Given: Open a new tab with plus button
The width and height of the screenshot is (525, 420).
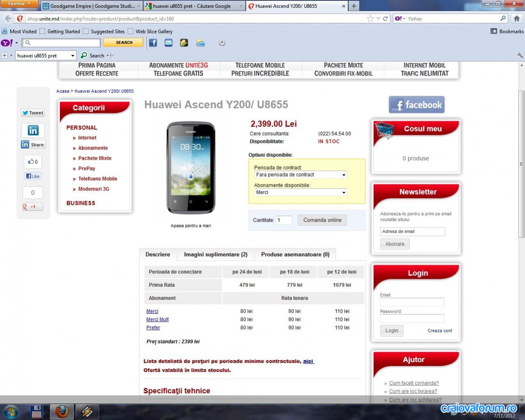Looking at the screenshot, I should pyautogui.click(x=354, y=6).
